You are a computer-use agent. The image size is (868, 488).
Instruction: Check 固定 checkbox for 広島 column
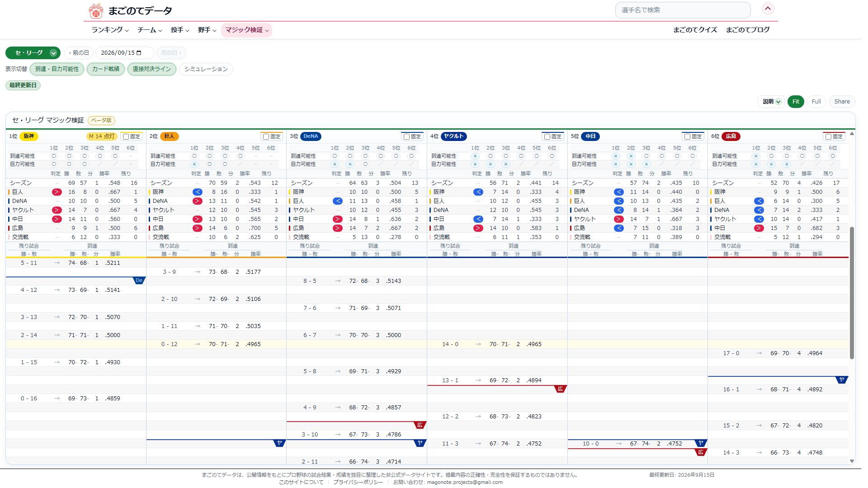tap(829, 136)
